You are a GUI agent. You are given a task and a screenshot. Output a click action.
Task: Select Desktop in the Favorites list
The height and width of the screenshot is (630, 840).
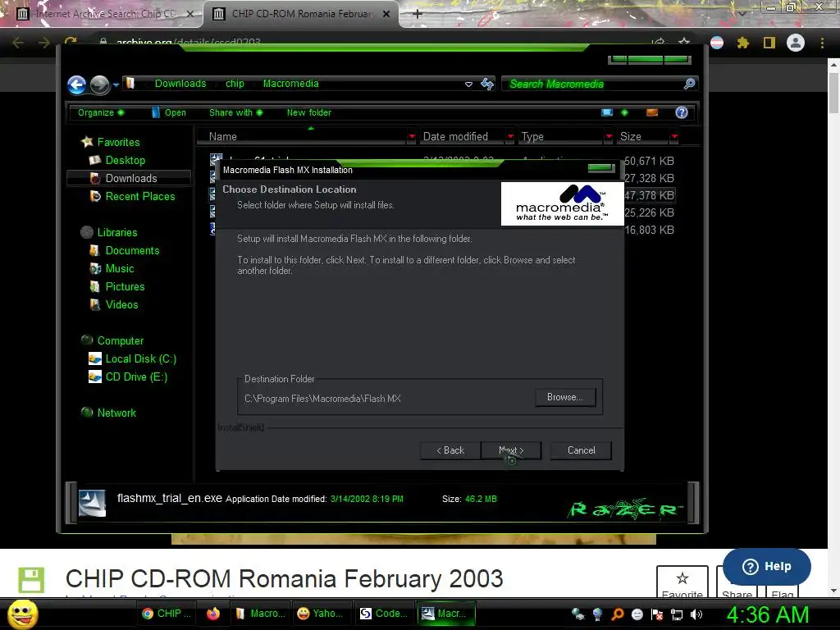126,160
